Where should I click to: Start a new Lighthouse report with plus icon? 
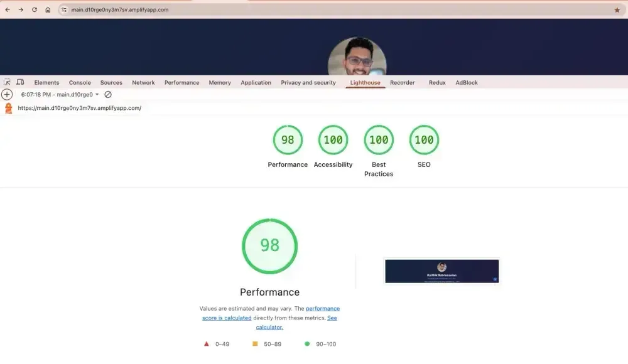(7, 95)
